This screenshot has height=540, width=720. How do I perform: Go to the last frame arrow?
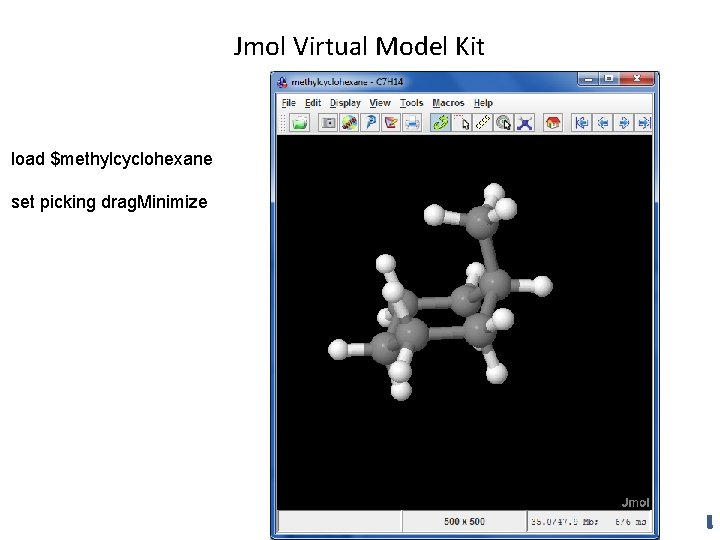(x=643, y=123)
